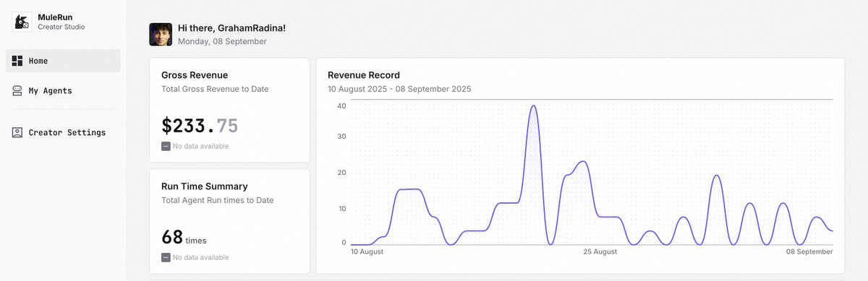Click the MuleRun logo icon

click(x=22, y=22)
